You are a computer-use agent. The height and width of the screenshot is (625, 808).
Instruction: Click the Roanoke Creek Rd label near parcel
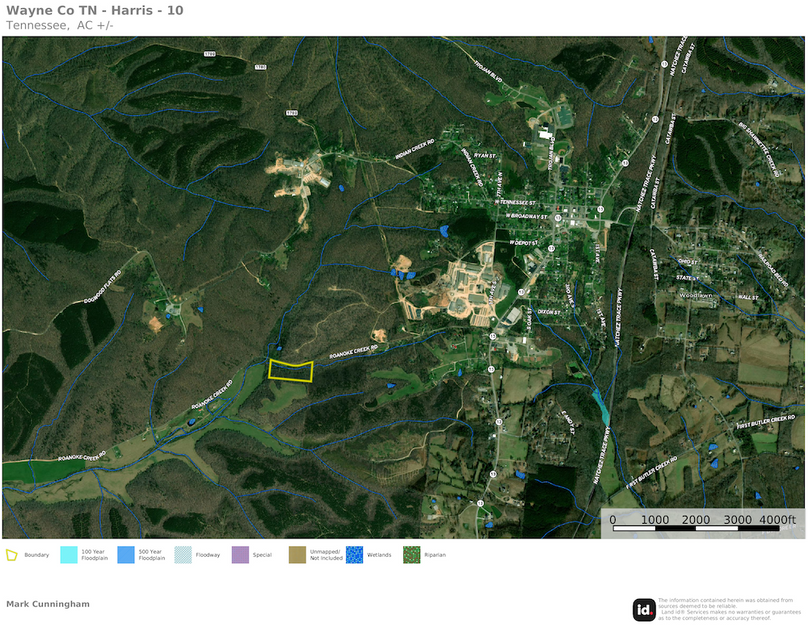click(x=358, y=352)
